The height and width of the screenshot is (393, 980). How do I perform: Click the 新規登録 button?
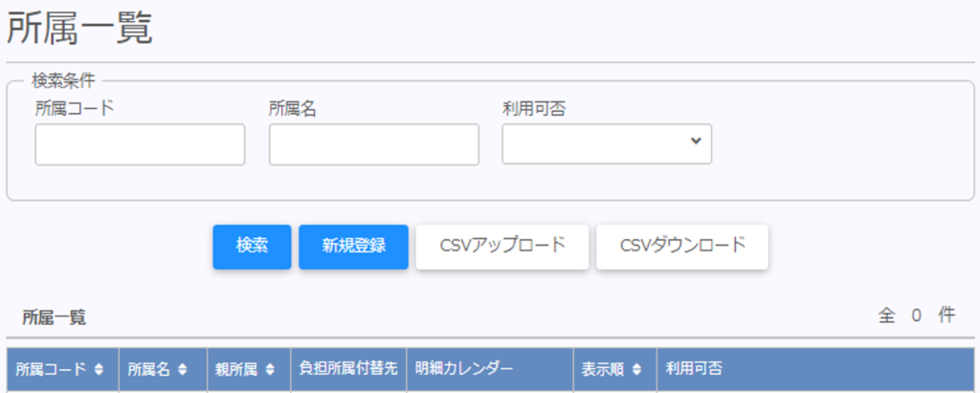(353, 247)
